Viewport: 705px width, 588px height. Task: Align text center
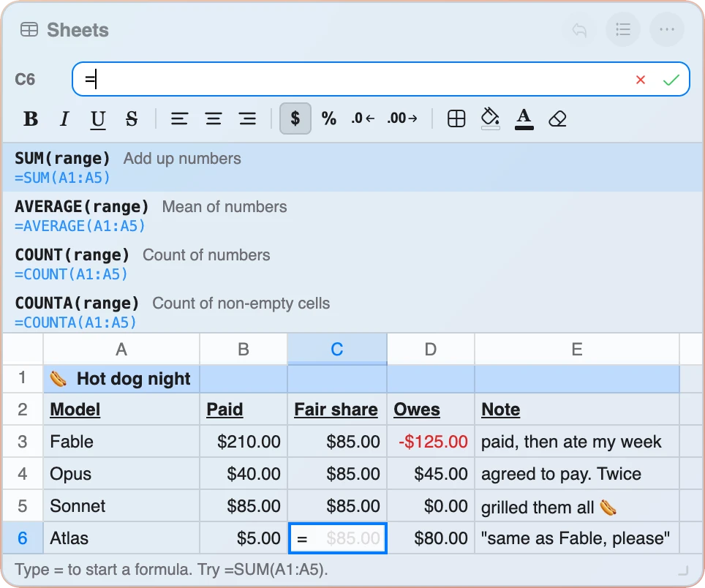click(x=213, y=118)
